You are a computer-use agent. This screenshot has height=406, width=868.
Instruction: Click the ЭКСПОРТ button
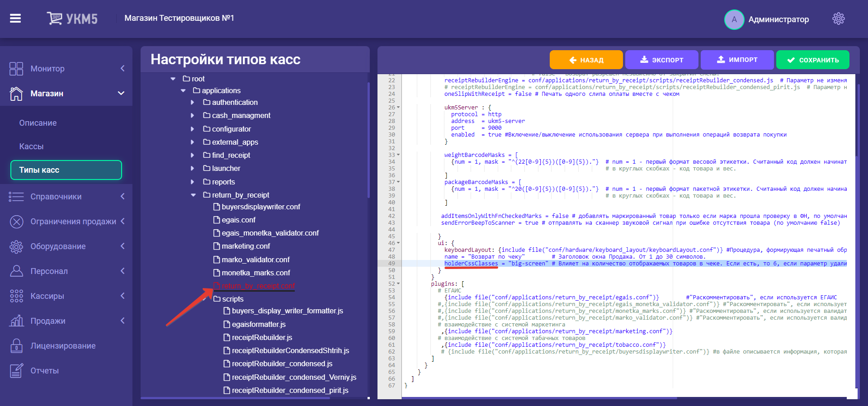pos(662,60)
